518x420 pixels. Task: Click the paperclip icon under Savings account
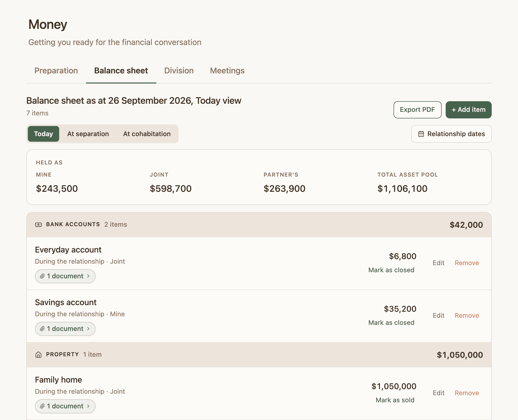click(x=42, y=329)
